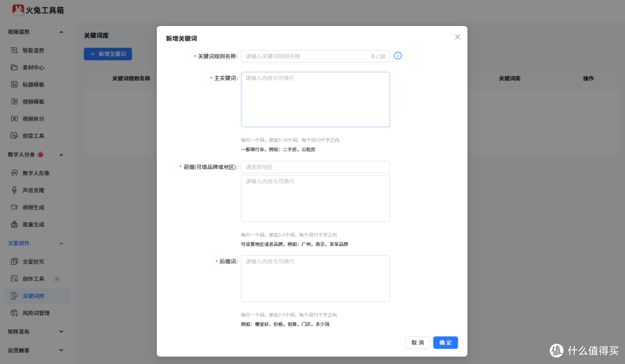Click the 操作 column header
The height and width of the screenshot is (364, 625).
[589, 79]
